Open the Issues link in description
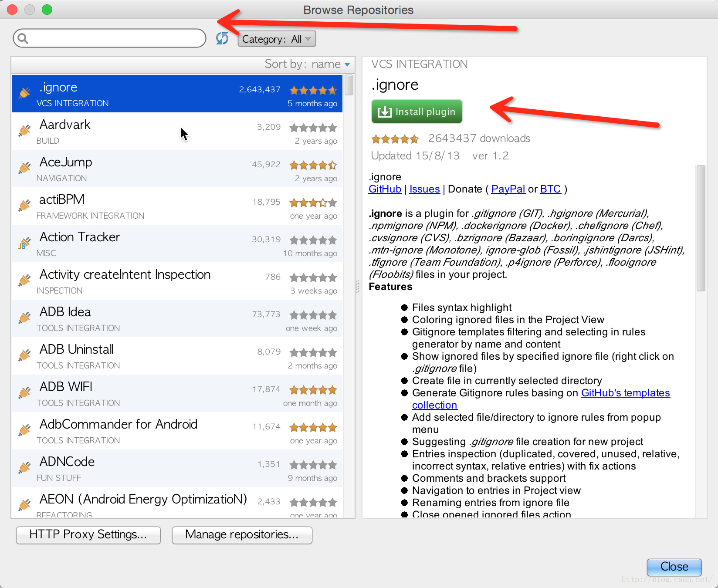Viewport: 718px width, 588px height. coord(424,189)
